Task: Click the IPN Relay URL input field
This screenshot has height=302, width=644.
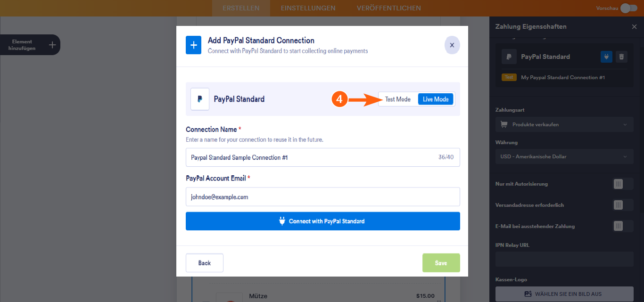Action: 564,259
